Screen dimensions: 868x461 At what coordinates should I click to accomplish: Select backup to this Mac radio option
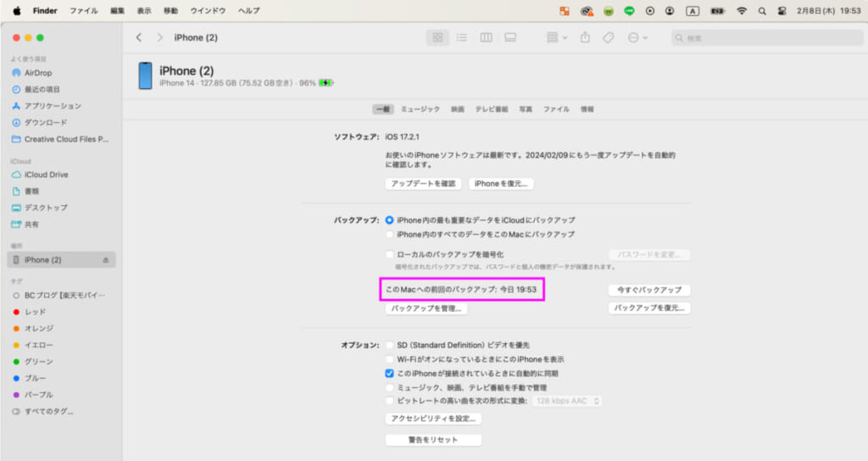390,235
